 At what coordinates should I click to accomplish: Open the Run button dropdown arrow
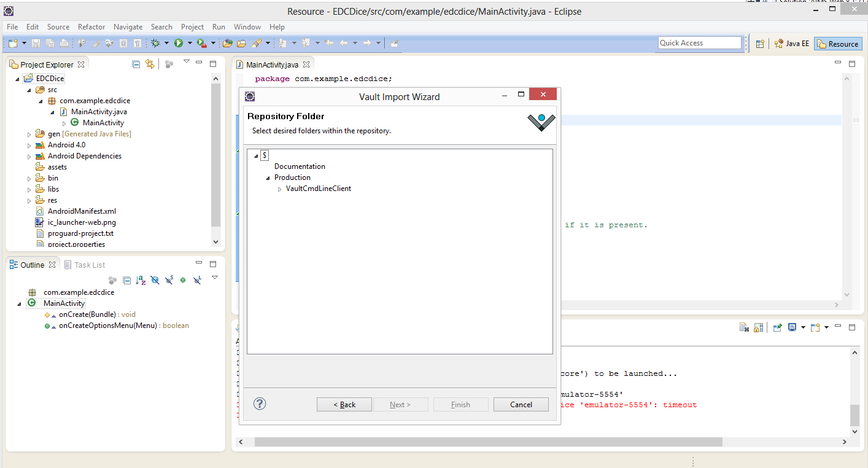190,43
